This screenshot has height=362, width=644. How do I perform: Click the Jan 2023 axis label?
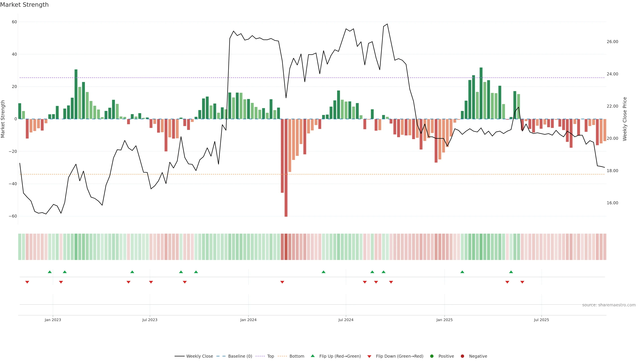click(x=53, y=320)
